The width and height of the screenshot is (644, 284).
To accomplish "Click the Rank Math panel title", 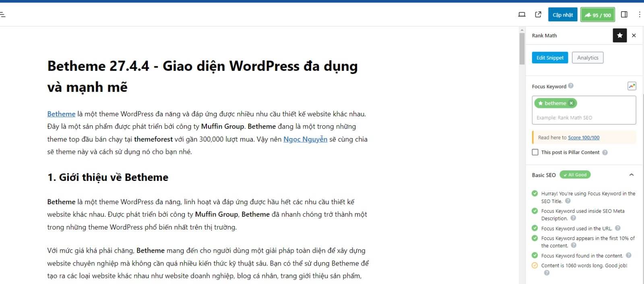I will 544,35.
